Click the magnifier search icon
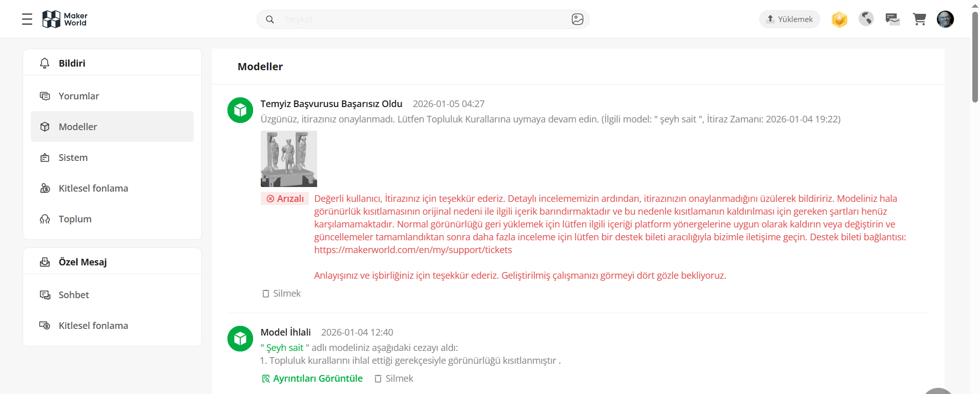 [270, 19]
